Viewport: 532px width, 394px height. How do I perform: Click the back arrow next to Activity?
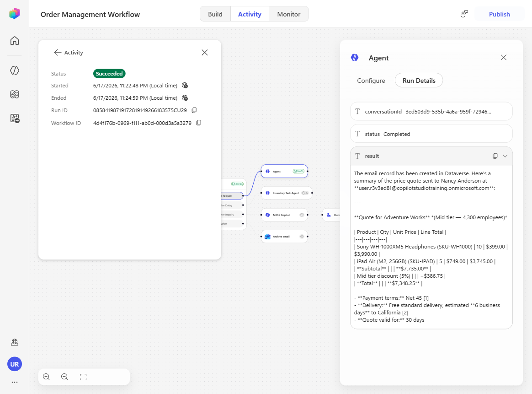(x=57, y=52)
